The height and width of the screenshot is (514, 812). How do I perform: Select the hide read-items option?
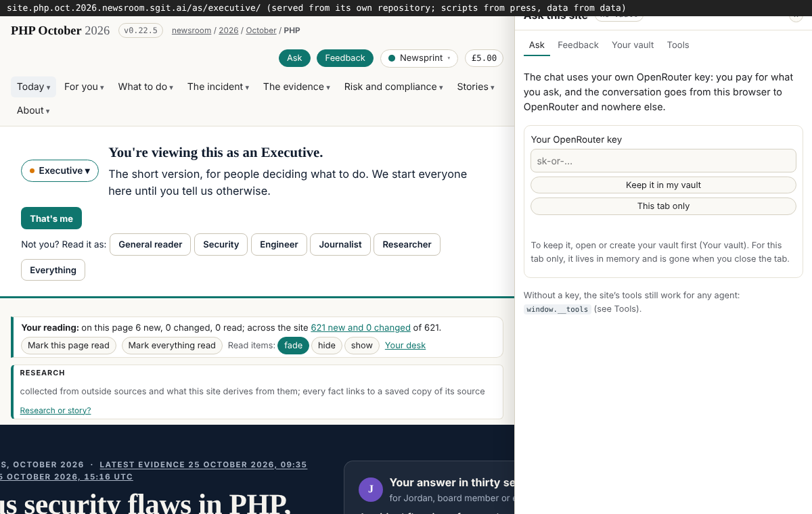point(327,346)
